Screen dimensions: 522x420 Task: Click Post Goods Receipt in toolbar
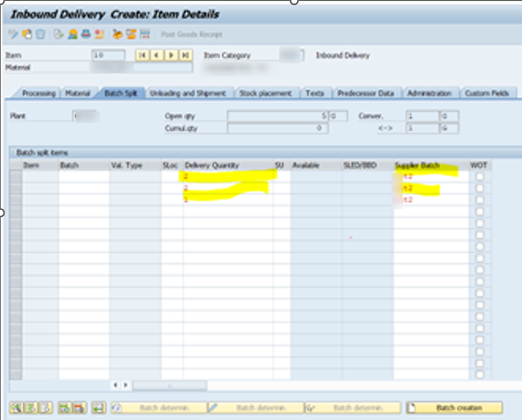point(191,34)
